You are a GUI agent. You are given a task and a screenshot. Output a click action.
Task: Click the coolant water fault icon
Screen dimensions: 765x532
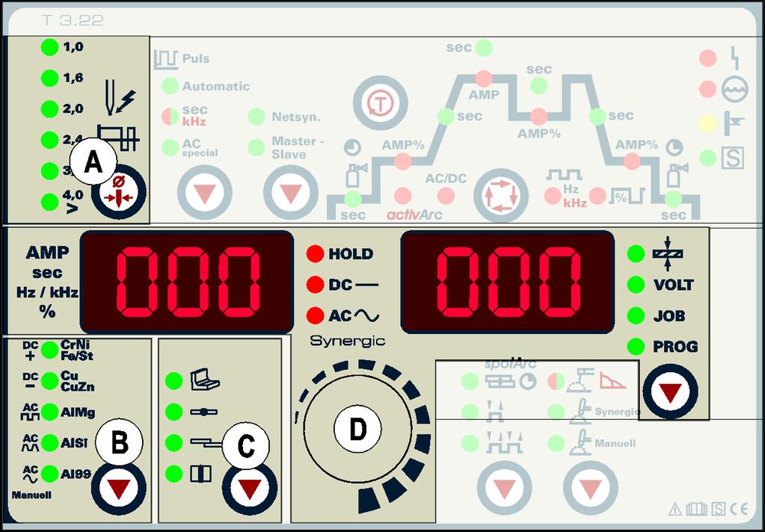tap(734, 89)
